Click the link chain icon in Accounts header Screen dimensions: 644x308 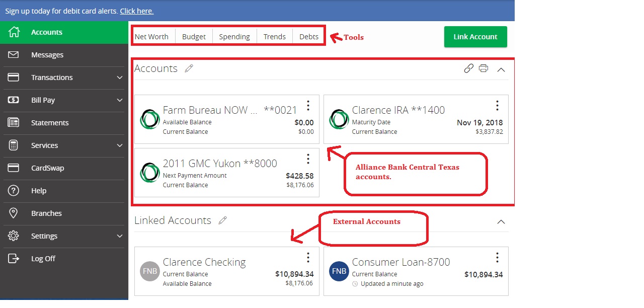tap(468, 68)
